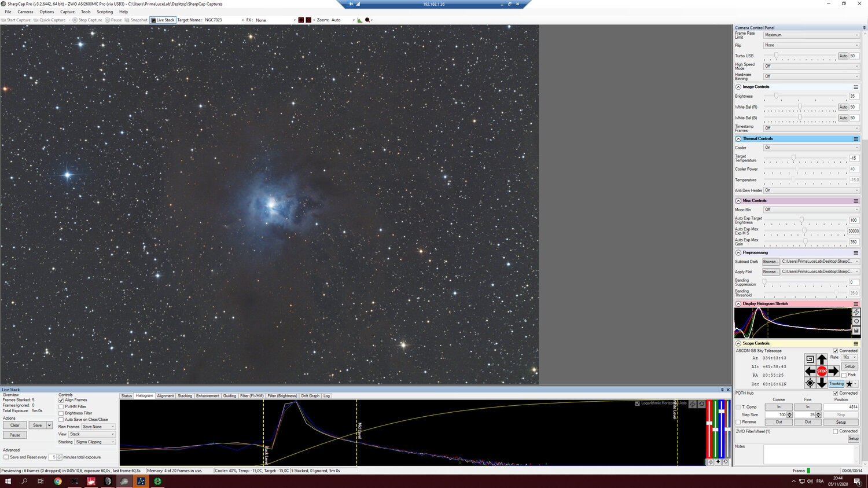The height and width of the screenshot is (488, 868).
Task: Toggle the Park checkbox
Action: coord(844,375)
